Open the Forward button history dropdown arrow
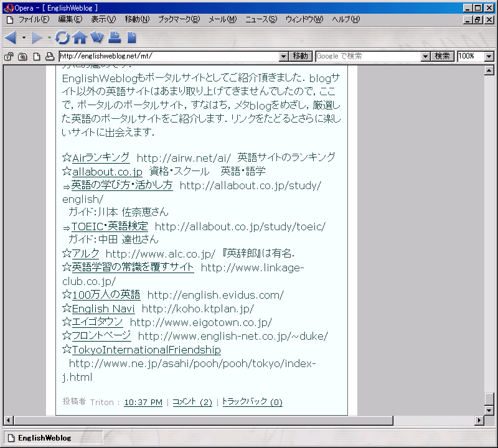Screen dimensions: 498x448 (49, 38)
